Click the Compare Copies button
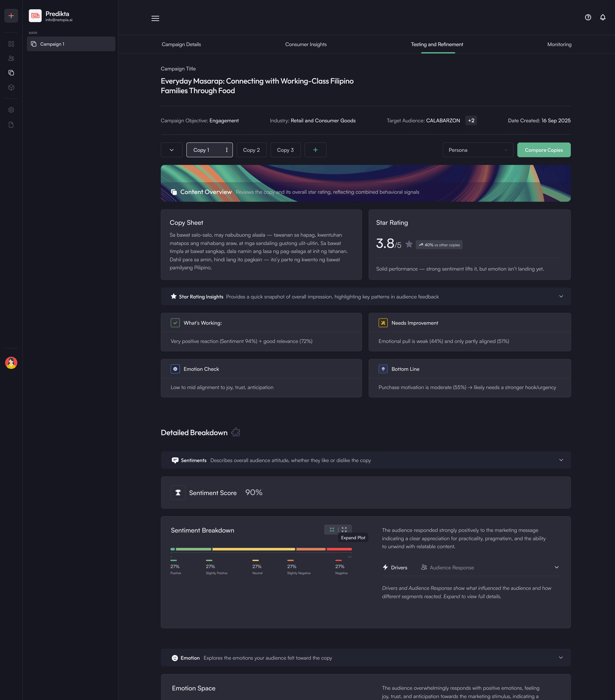The image size is (615, 700). point(543,150)
